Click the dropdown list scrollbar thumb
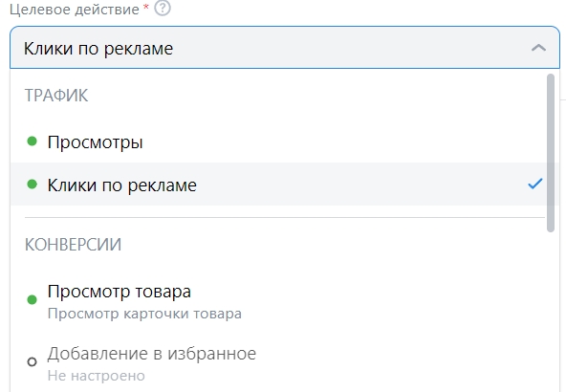566x392 pixels. click(550, 153)
